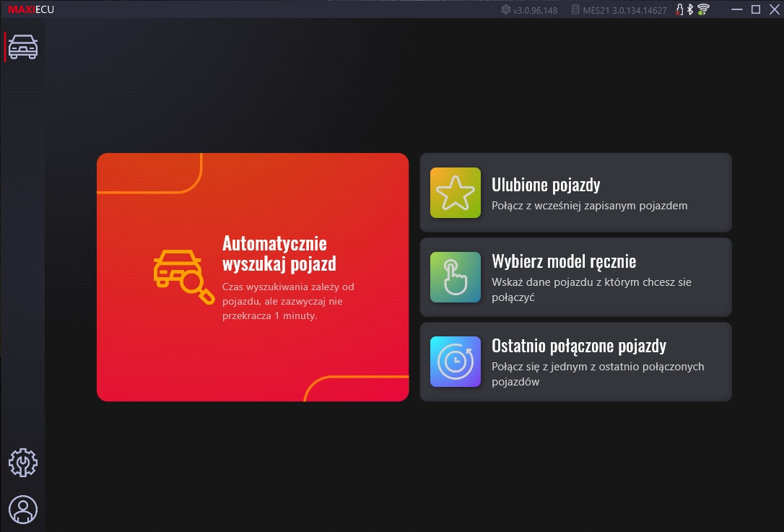Click text 'Połącz z wcześniej zapisanym pojazdem'
This screenshot has height=532, width=784.
click(x=590, y=206)
